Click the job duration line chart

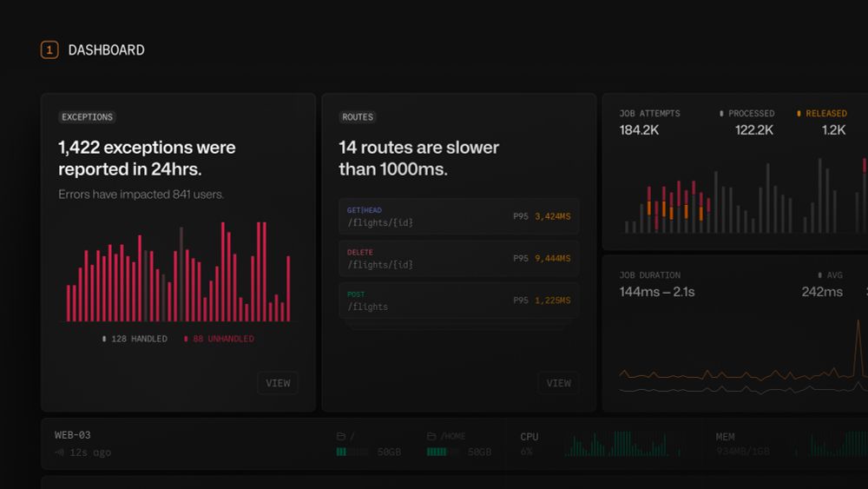(744, 357)
